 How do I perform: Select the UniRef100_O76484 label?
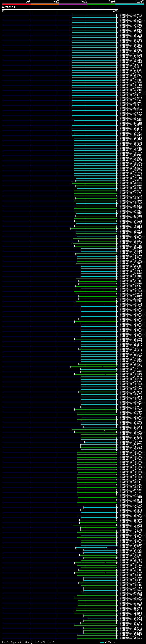tap(131, 572)
